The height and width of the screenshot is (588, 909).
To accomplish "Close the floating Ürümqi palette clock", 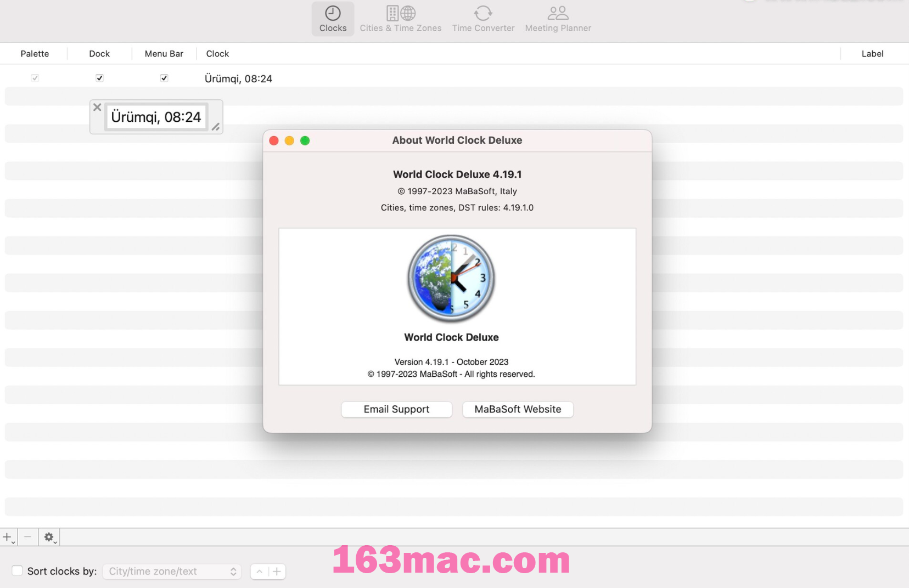I will pos(97,107).
